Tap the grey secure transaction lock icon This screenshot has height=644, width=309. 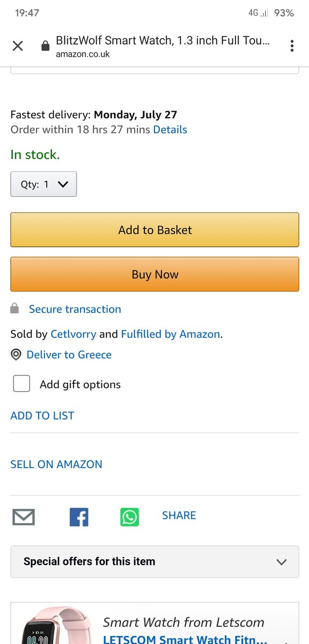(x=15, y=309)
